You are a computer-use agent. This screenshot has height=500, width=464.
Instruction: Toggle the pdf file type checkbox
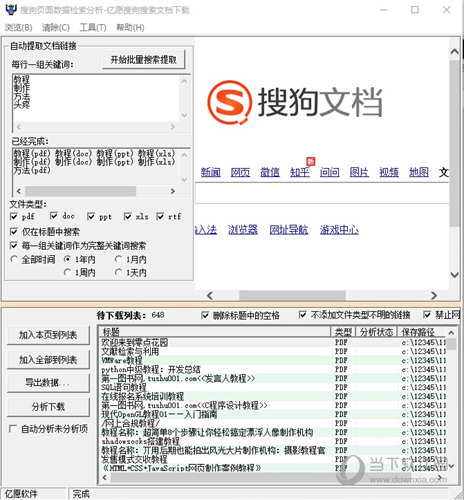tap(14, 217)
